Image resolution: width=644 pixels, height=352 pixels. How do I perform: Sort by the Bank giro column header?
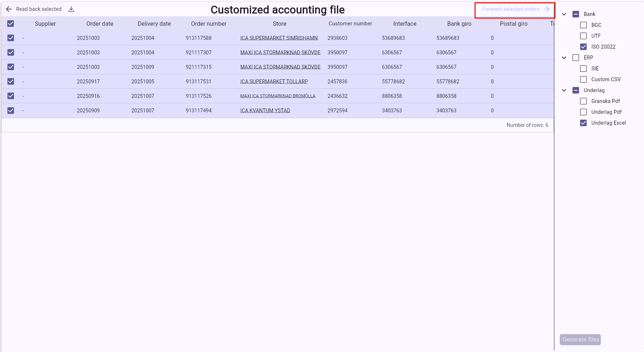pos(459,24)
